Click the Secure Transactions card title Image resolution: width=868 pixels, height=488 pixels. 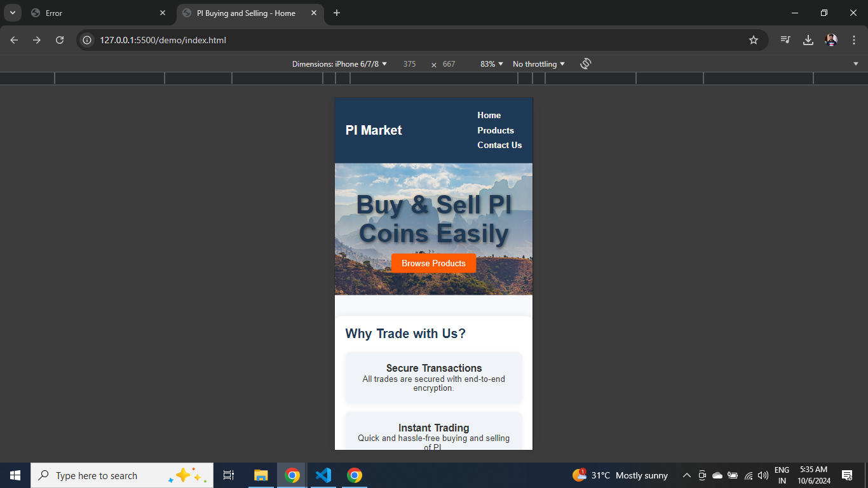pos(434,368)
